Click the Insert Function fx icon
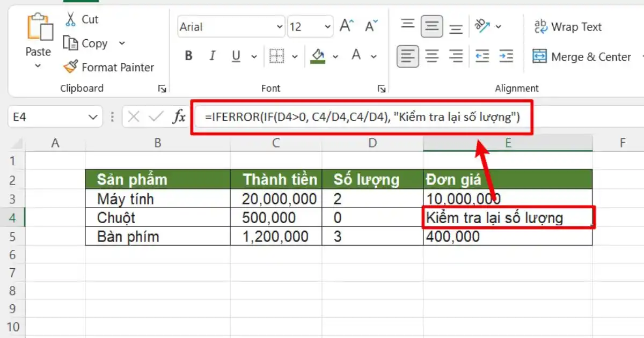Viewport: 644px width, 338px height. point(179,116)
